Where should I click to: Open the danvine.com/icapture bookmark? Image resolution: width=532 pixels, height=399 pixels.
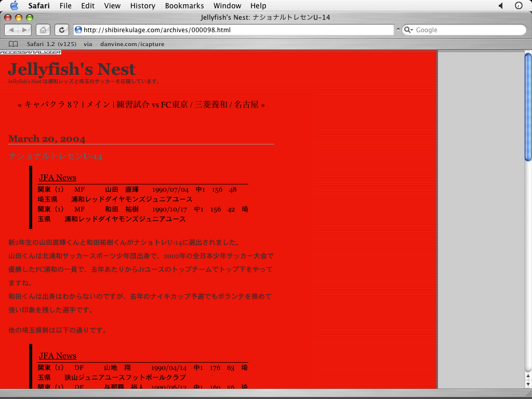click(x=132, y=44)
